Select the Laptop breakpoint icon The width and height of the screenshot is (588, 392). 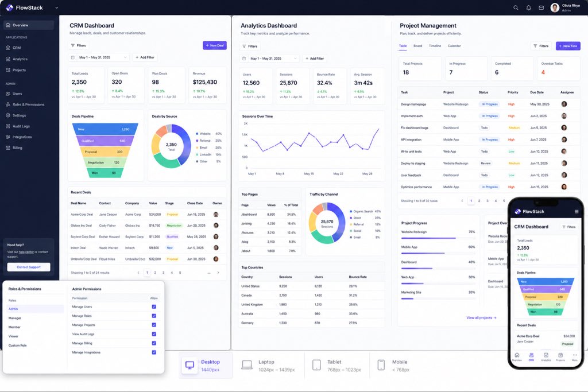247,364
